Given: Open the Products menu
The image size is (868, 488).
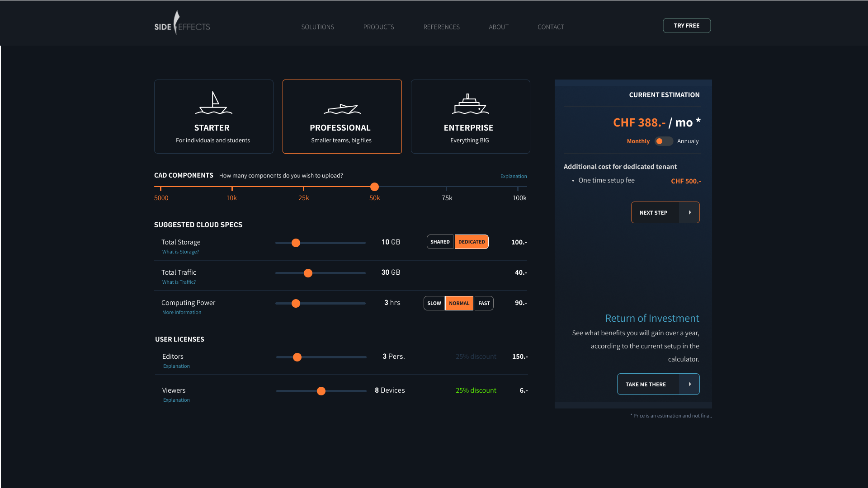Looking at the screenshot, I should pyautogui.click(x=378, y=27).
